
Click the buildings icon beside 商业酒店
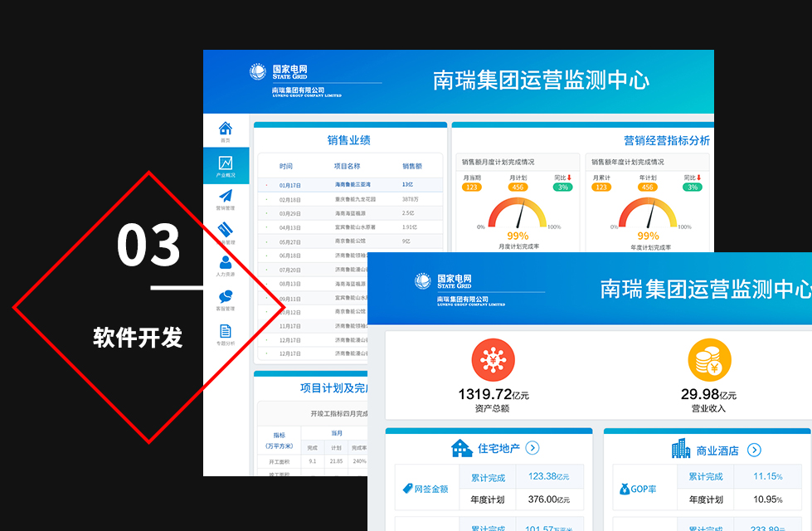tap(680, 449)
